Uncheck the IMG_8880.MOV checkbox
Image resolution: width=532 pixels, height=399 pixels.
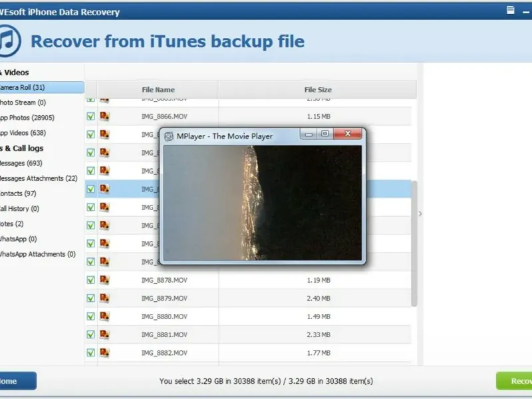pyautogui.click(x=90, y=317)
